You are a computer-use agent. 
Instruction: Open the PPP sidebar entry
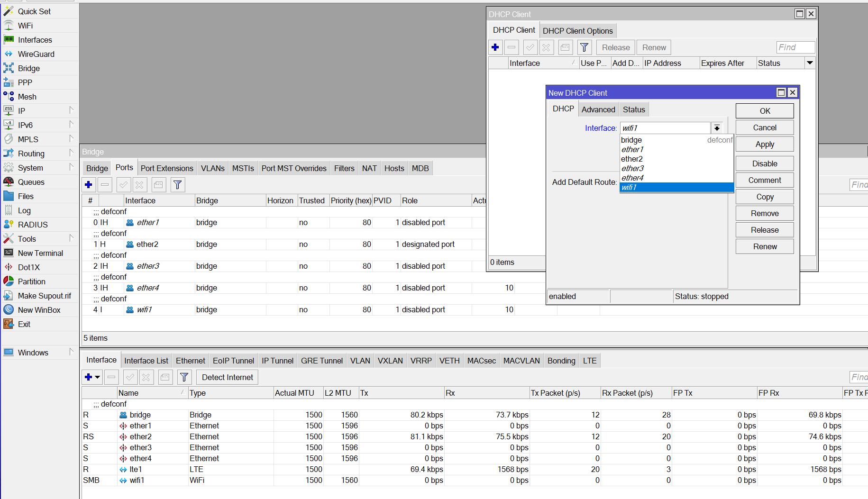[25, 82]
